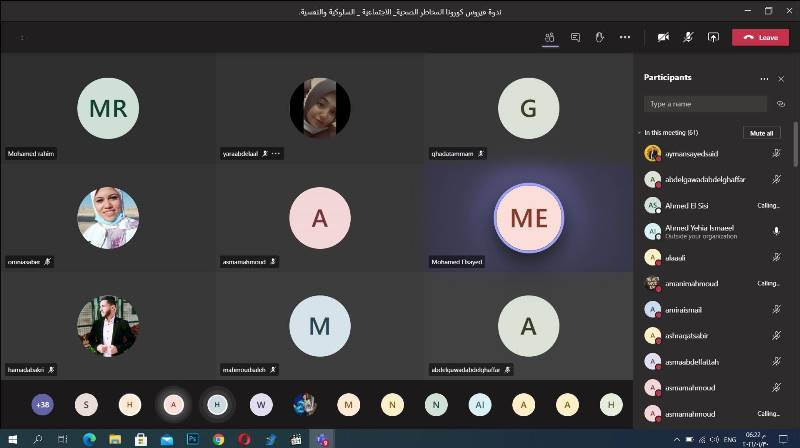Click the share invite link icon
The width and height of the screenshot is (800, 448).
[x=779, y=104]
